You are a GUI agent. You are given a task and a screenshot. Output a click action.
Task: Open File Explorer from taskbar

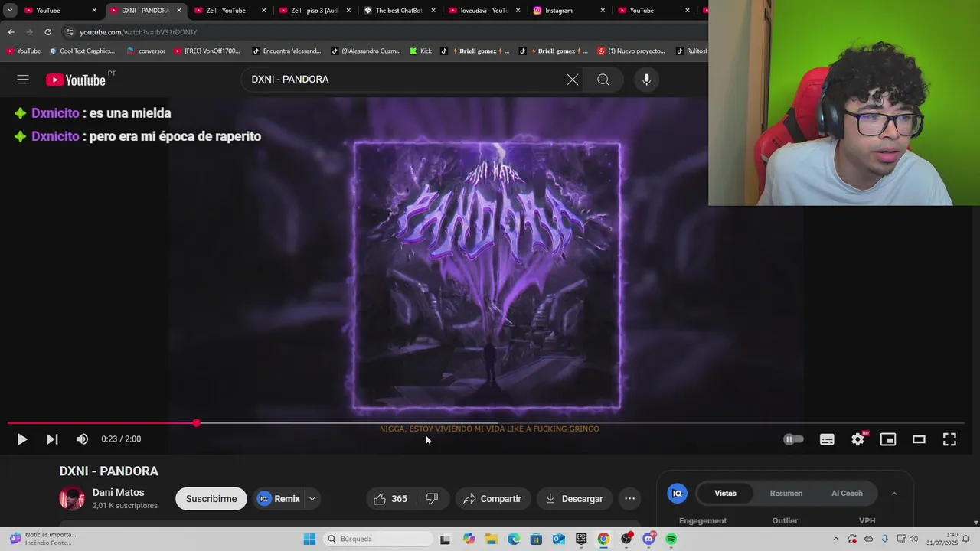(492, 539)
